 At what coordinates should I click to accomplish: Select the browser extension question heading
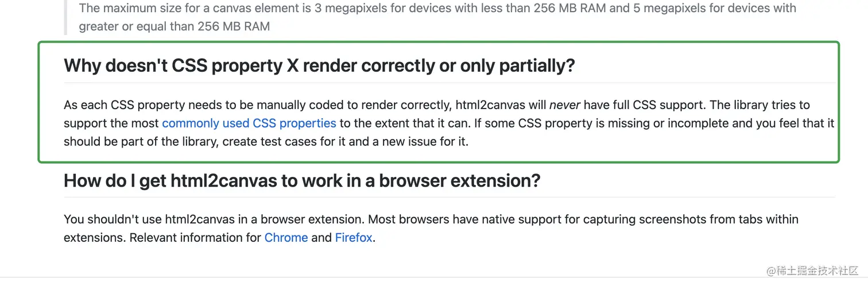302,181
